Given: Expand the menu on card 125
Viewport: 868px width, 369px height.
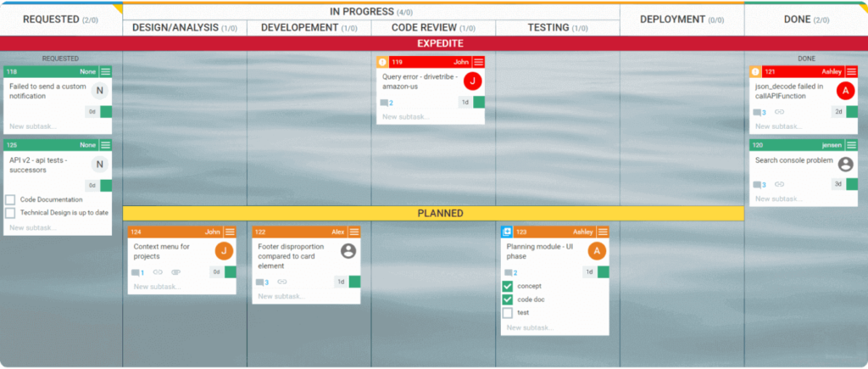Looking at the screenshot, I should pyautogui.click(x=106, y=145).
